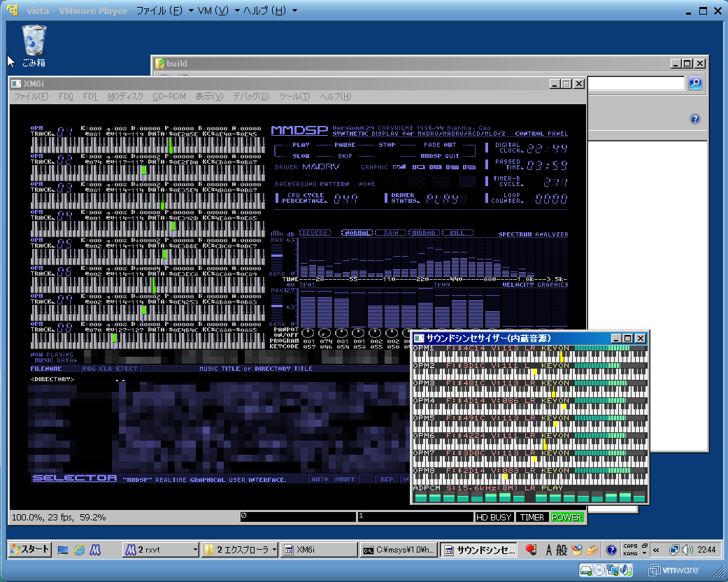
Task: Set BACKGROUND PATTERN to NONE
Action: tap(366, 184)
